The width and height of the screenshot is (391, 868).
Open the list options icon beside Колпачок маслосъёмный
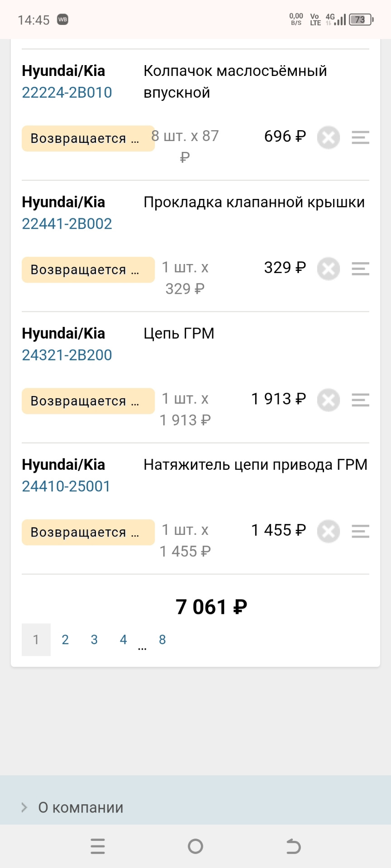(360, 138)
